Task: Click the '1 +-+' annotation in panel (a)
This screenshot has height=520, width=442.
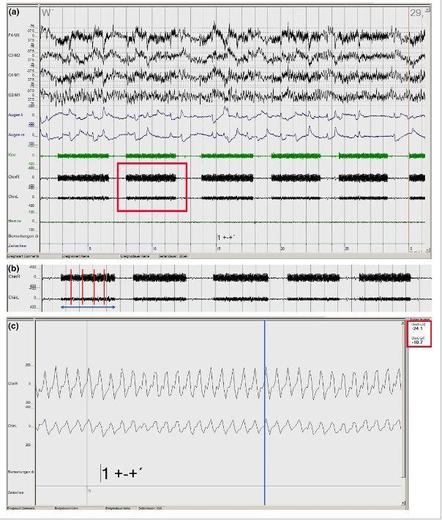Action: pos(226,237)
